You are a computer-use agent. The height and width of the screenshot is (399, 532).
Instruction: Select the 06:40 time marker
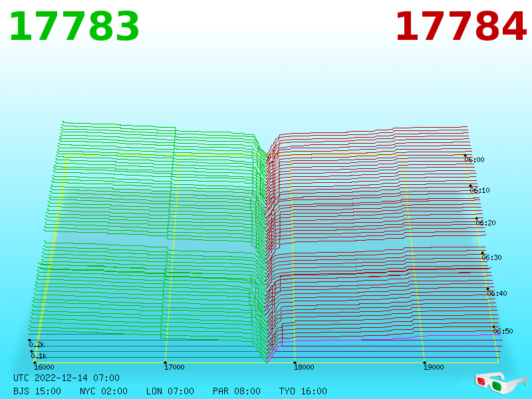(497, 293)
